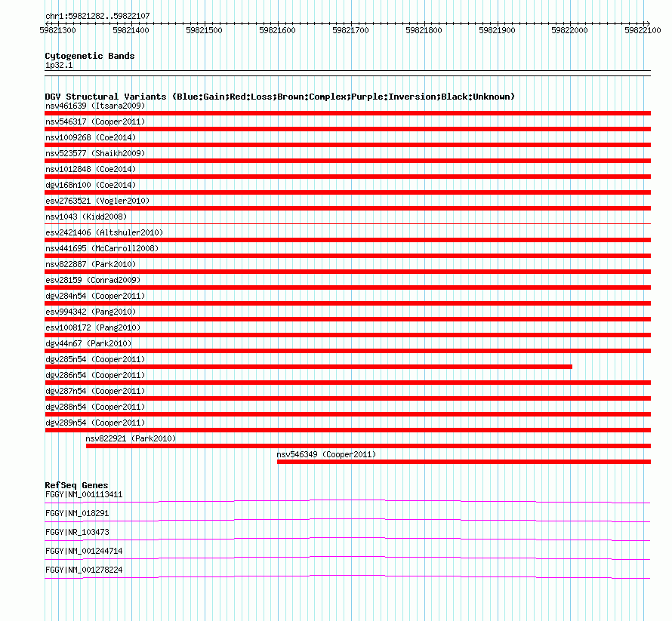Click the red bar under nsv546349
Screen dimensions: 672x621
(464, 462)
